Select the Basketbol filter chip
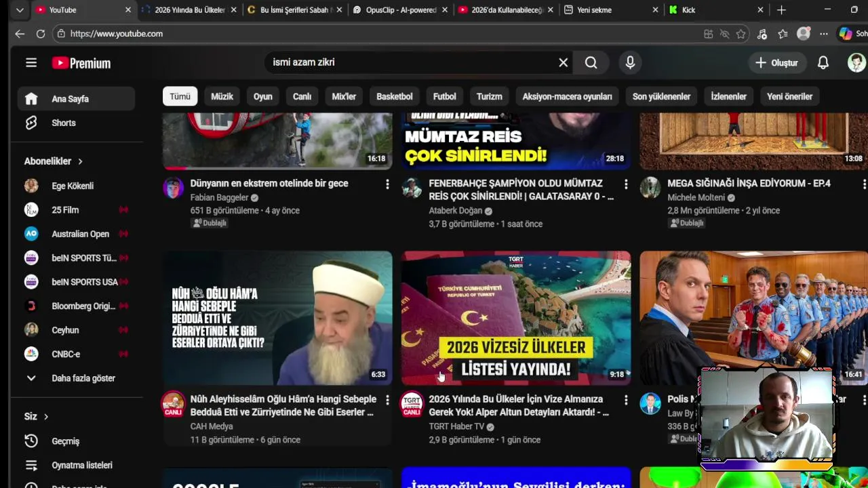This screenshot has width=868, height=488. click(395, 96)
